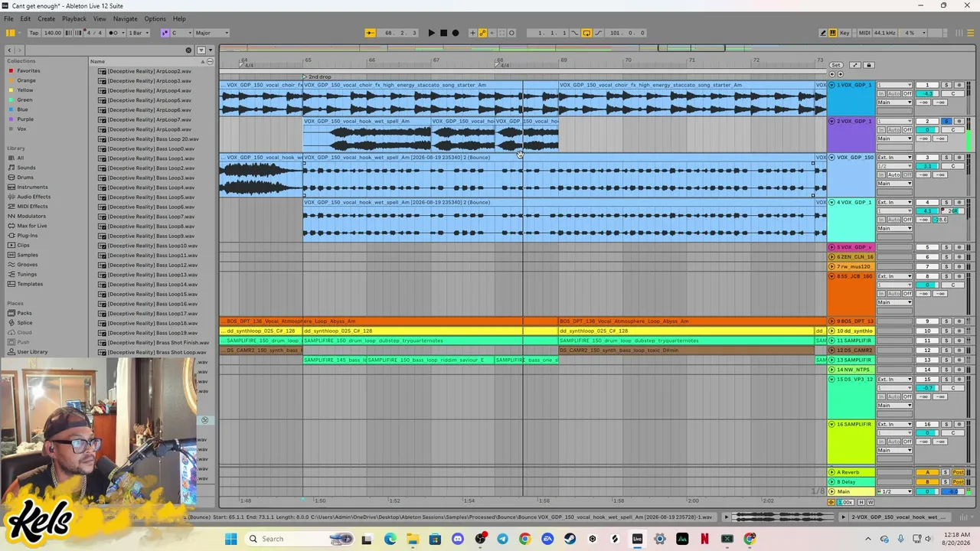Stop playback with the Stop button
This screenshot has width=980, height=551.
point(443,33)
